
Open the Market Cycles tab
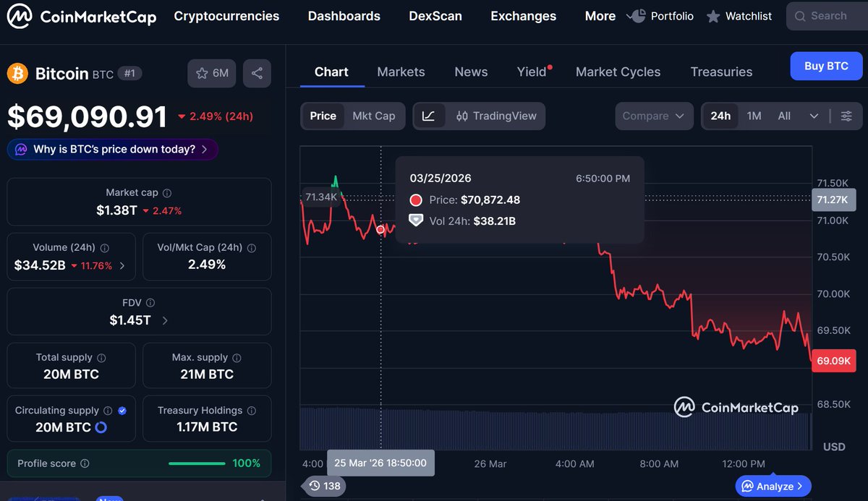pyautogui.click(x=618, y=72)
